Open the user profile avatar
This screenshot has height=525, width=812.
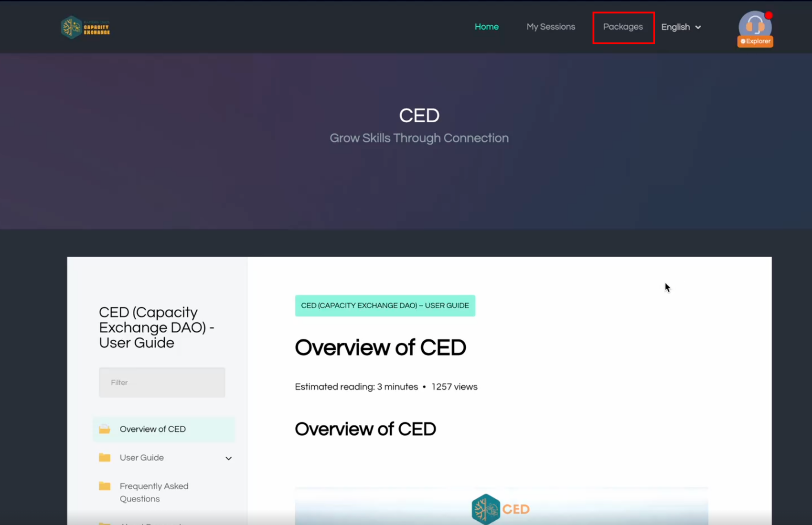tap(754, 24)
